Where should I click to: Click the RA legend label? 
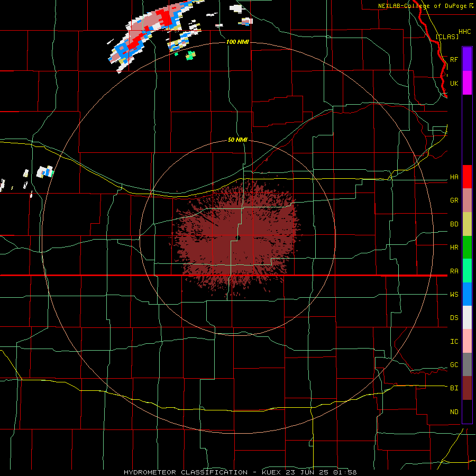coord(454,271)
